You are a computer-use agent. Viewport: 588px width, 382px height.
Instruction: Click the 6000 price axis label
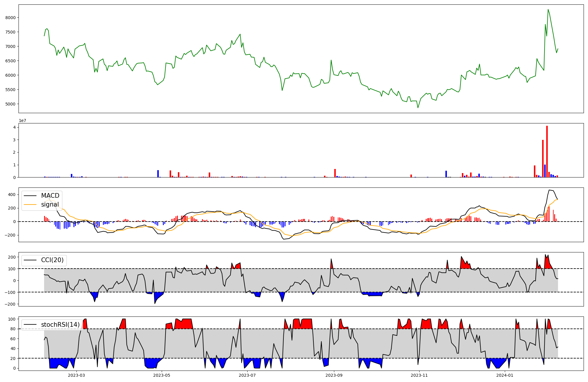[x=10, y=75]
